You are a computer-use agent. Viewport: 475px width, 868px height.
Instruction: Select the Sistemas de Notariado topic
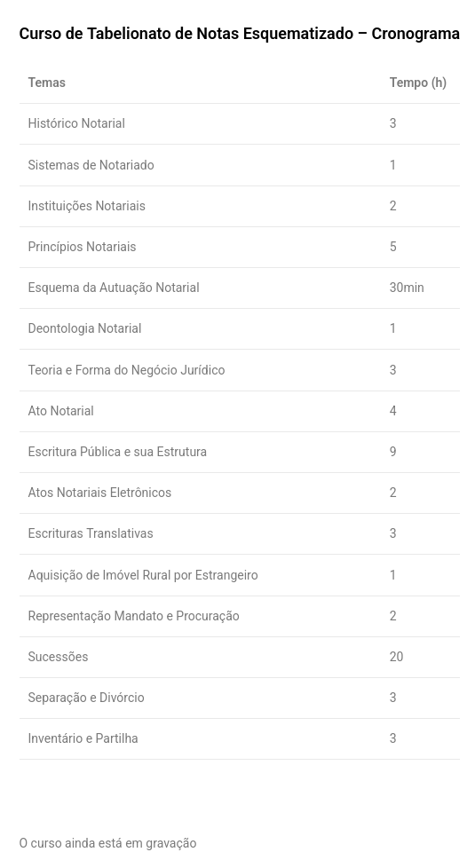coord(91,165)
